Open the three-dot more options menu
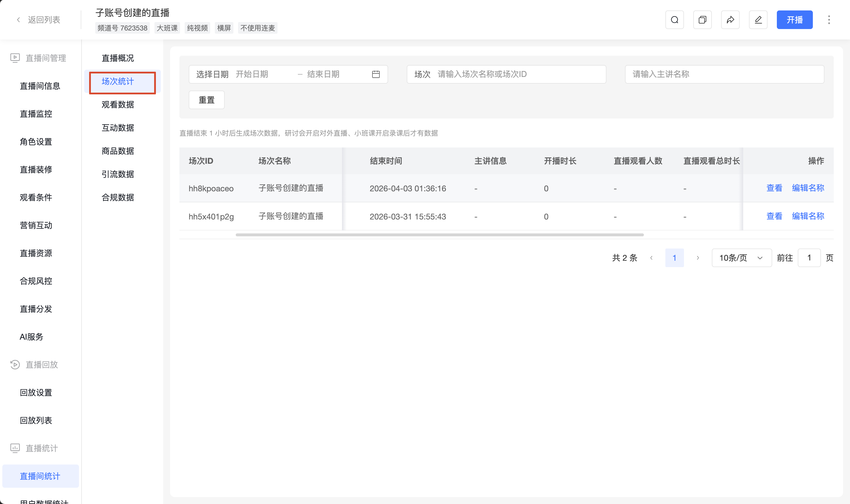 (x=829, y=20)
